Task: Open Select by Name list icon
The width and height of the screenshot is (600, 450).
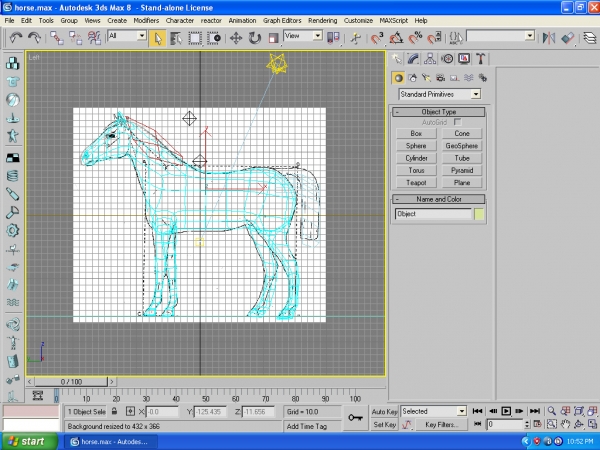Action: point(176,38)
